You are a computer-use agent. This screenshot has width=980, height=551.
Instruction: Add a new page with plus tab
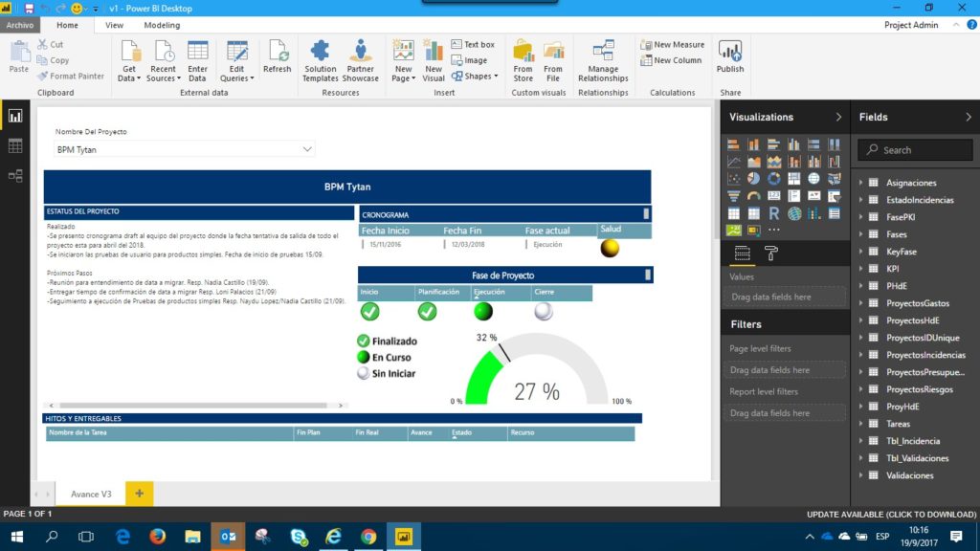tap(140, 494)
